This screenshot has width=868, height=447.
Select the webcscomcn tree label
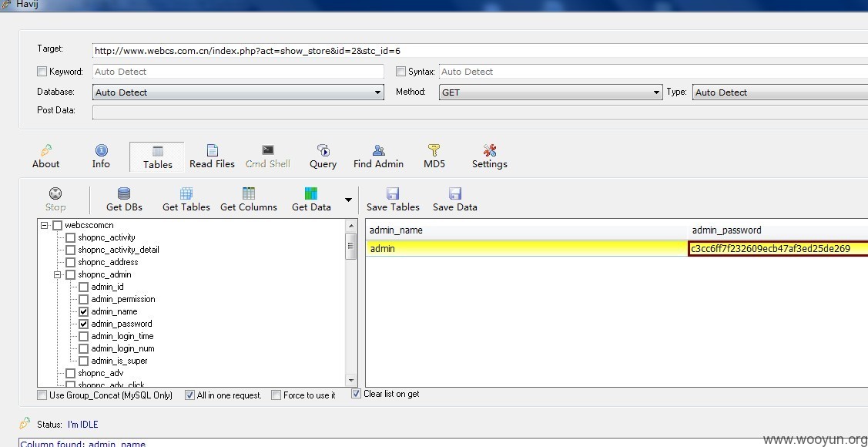click(89, 226)
